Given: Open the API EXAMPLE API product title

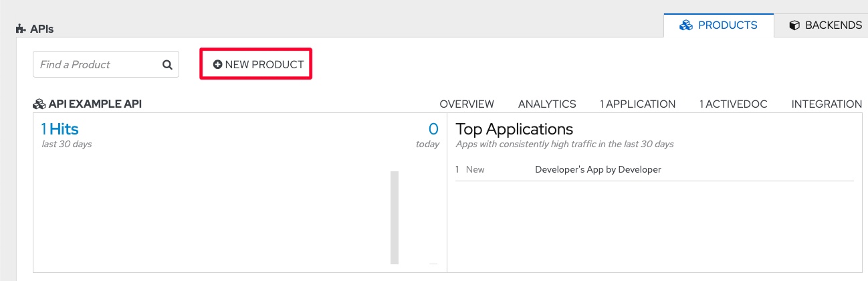Looking at the screenshot, I should pyautogui.click(x=95, y=104).
